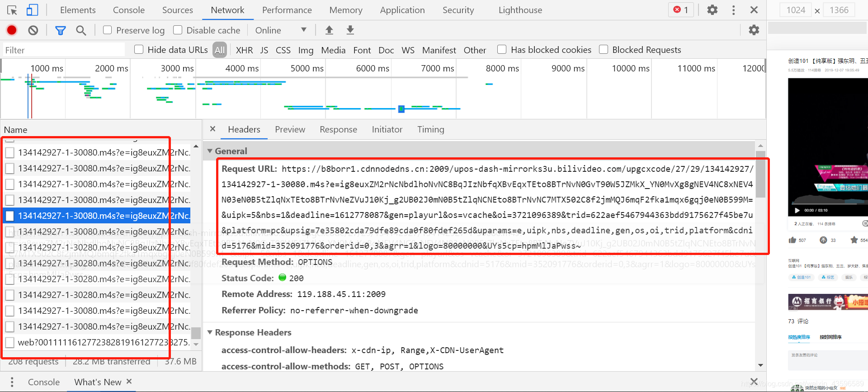
Task: Toggle Has blocked cookies checkbox
Action: [502, 49]
